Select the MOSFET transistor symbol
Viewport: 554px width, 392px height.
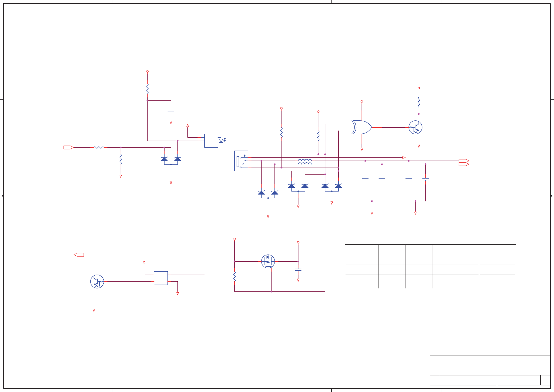[268, 262]
